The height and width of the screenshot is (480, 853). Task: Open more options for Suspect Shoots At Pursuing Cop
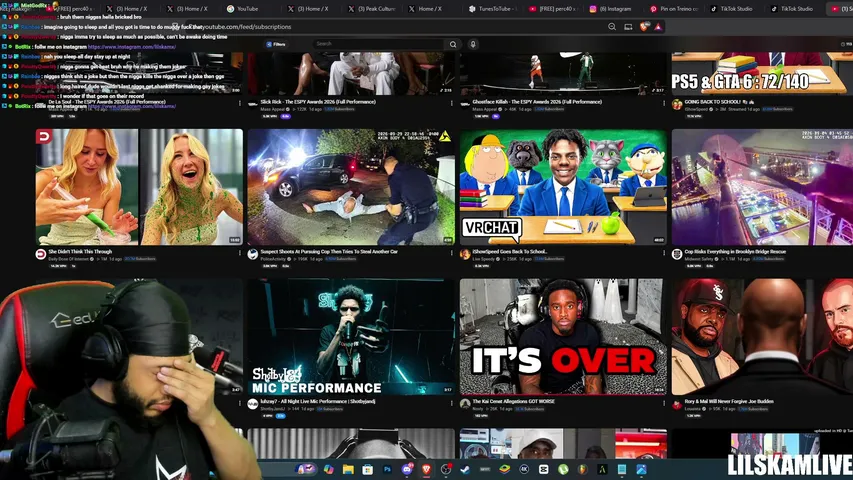[x=452, y=253]
